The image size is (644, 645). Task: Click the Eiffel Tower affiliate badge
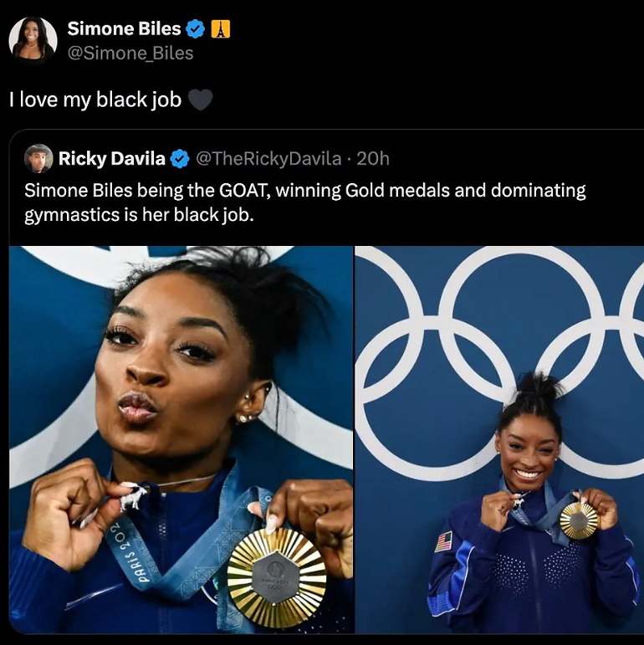(x=221, y=29)
